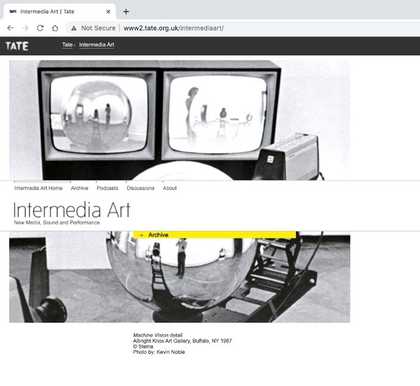Open the About navigation item
This screenshot has height=386, width=420.
(170, 188)
